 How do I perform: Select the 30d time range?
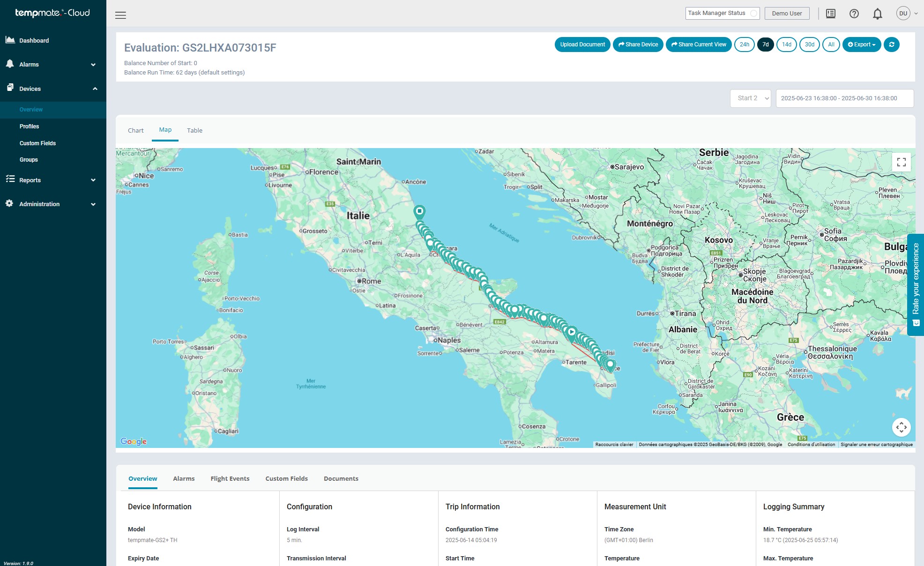[x=809, y=45]
